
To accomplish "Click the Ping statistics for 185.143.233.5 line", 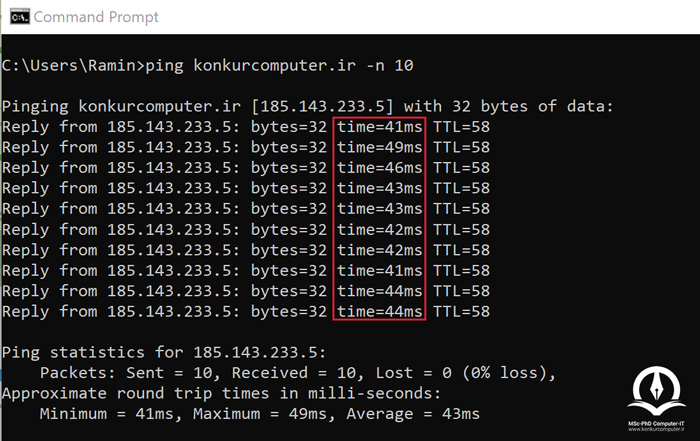I will [x=164, y=353].
